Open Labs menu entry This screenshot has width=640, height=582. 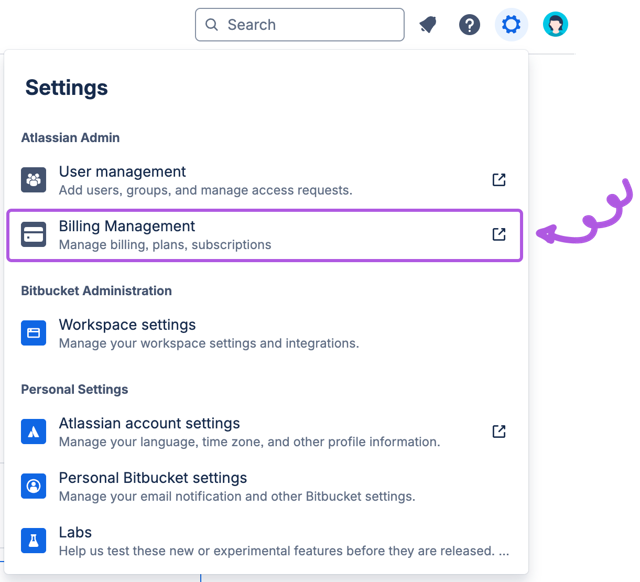pyautogui.click(x=264, y=541)
